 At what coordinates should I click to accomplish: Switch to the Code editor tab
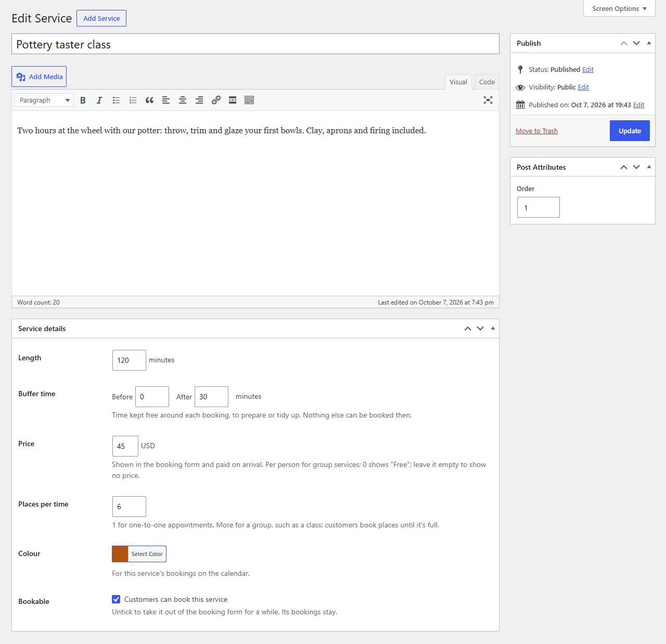[x=487, y=82]
